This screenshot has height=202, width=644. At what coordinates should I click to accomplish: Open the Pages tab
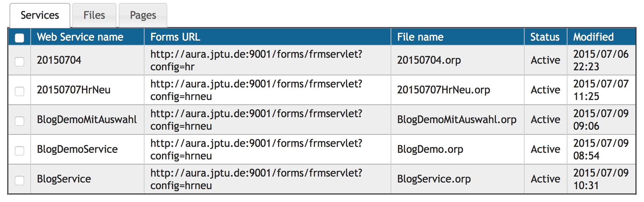coord(143,15)
